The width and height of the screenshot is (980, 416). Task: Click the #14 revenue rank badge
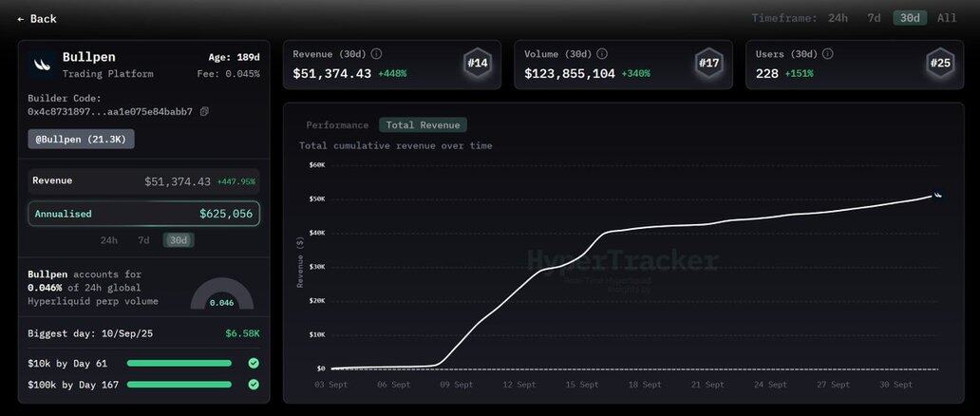477,64
